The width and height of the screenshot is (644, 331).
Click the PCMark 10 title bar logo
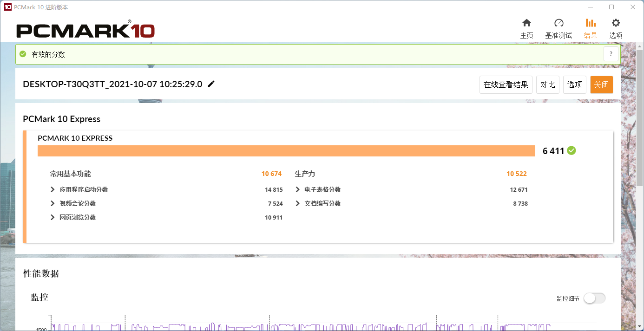[x=7, y=7]
